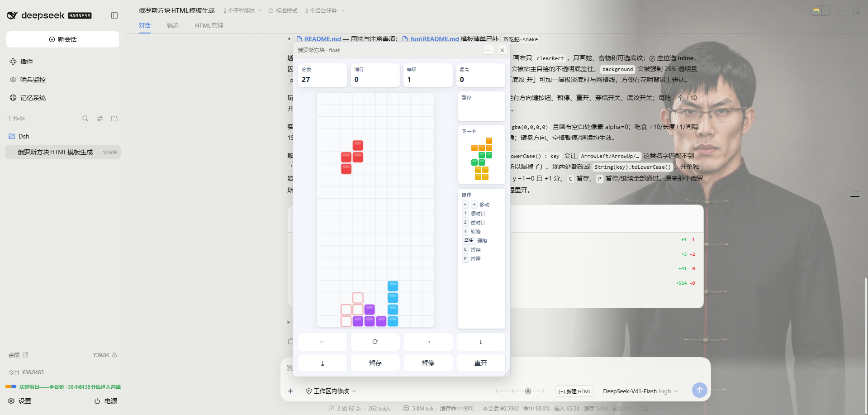868x415 pixels.
Task: Move piece right with → game button
Action: coord(428,342)
